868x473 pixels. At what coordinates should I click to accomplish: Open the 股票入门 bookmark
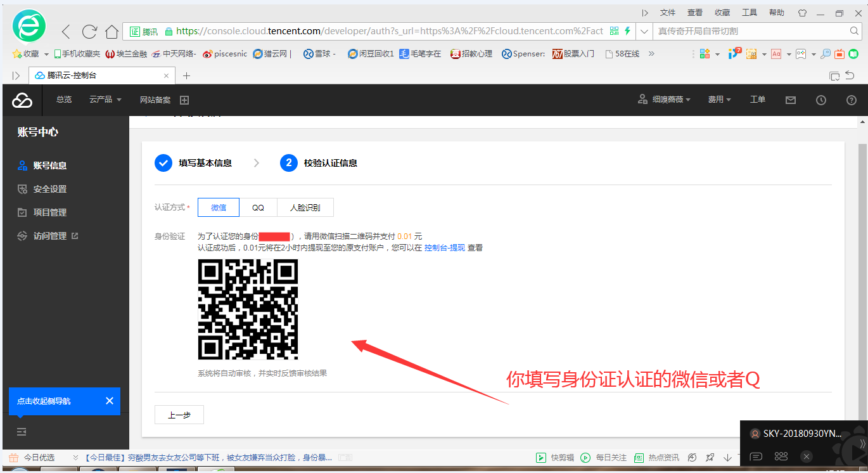coord(573,54)
